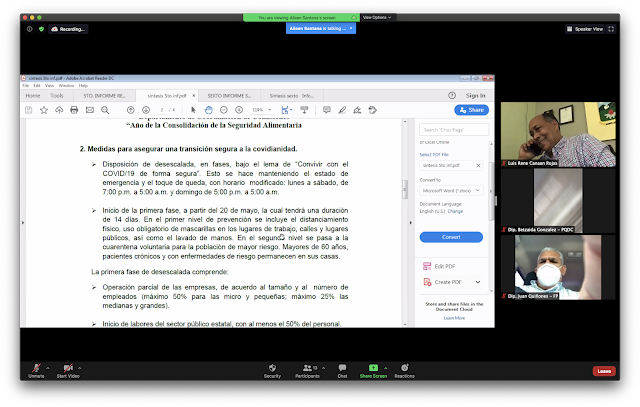Click the upload to cloud icon

[59, 110]
